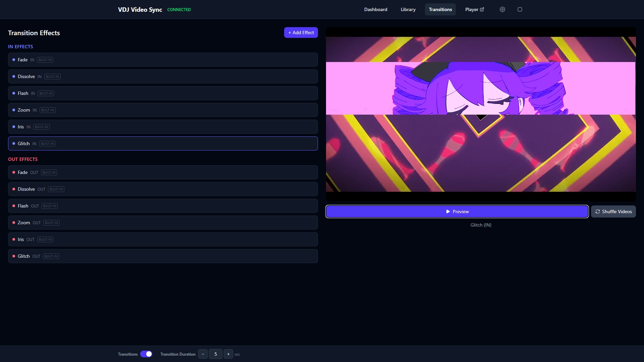The height and width of the screenshot is (362, 644).
Task: Toggle the Dissolve IN effect row
Action: pos(163,76)
